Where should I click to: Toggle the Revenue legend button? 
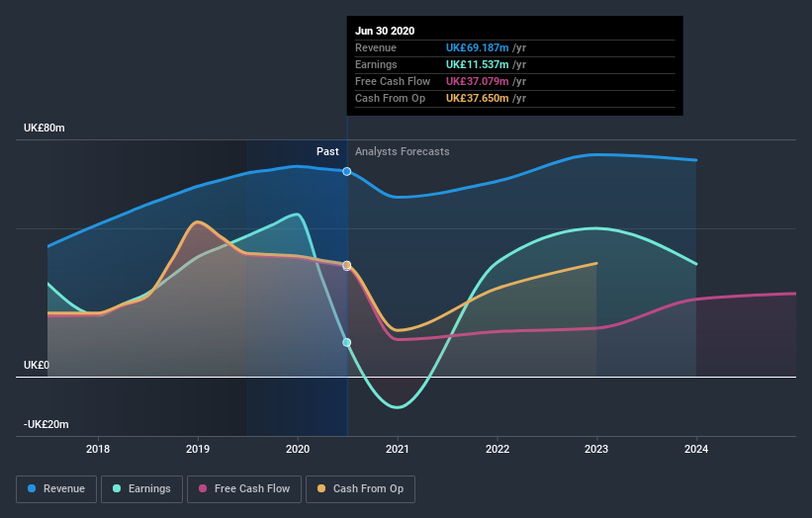click(x=56, y=489)
